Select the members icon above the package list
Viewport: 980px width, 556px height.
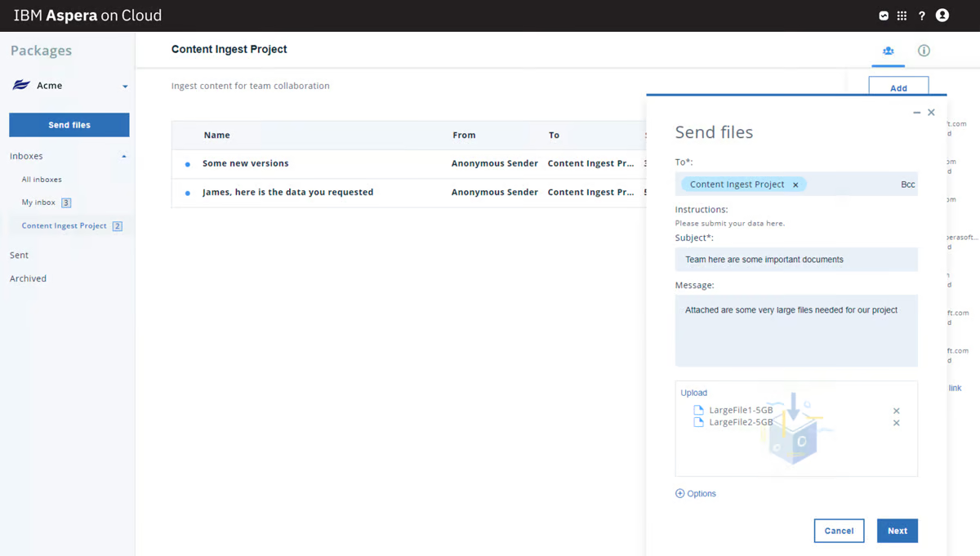(x=888, y=50)
